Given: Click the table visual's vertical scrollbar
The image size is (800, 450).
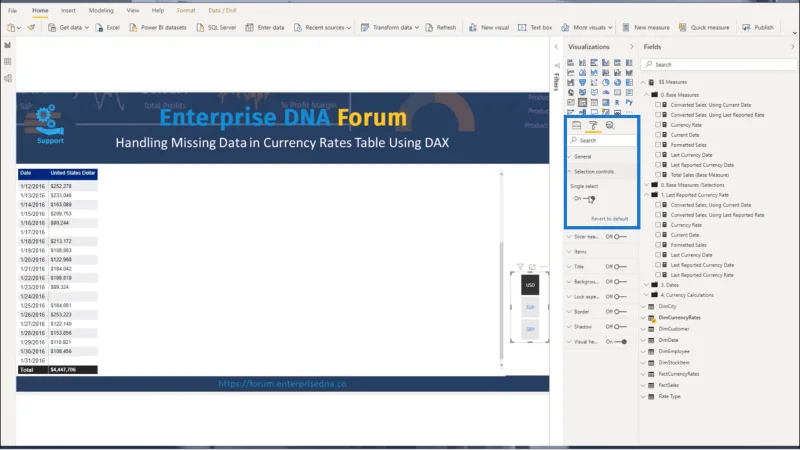Looking at the screenshot, I should coord(501,301).
